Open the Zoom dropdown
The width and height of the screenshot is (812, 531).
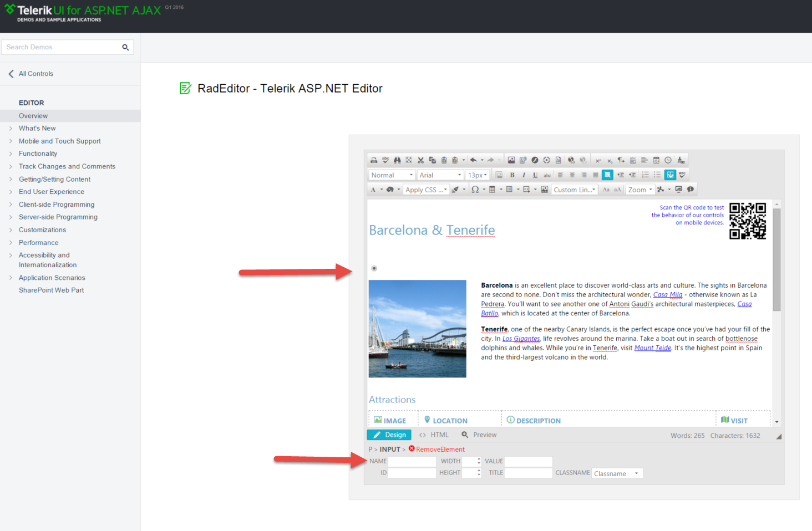640,190
